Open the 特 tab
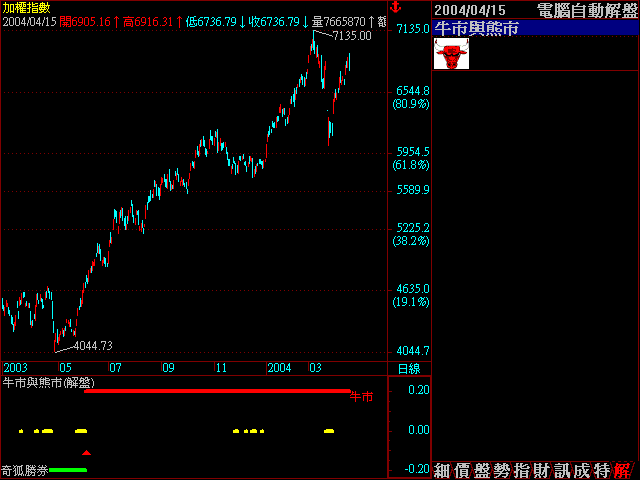 tap(602, 471)
